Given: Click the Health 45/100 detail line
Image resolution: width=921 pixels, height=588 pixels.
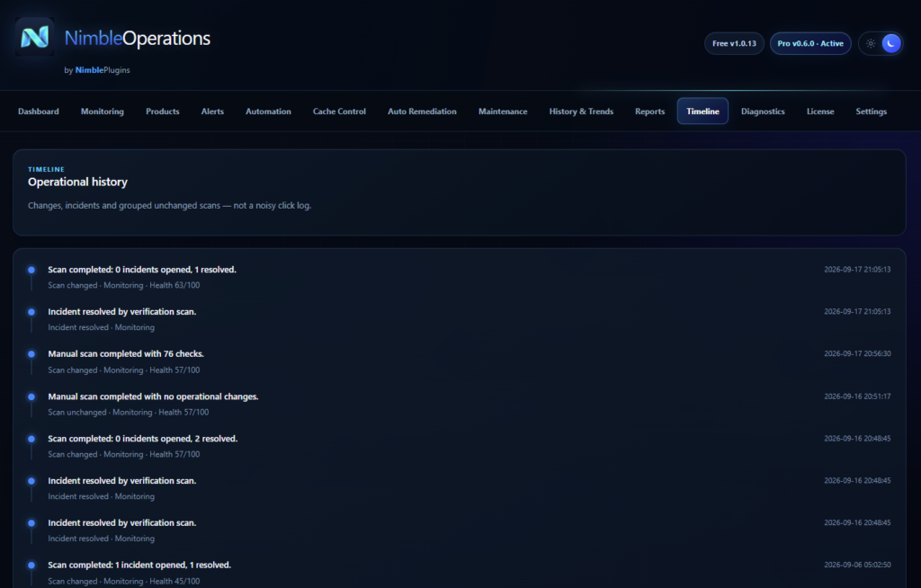Looking at the screenshot, I should 124,582.
